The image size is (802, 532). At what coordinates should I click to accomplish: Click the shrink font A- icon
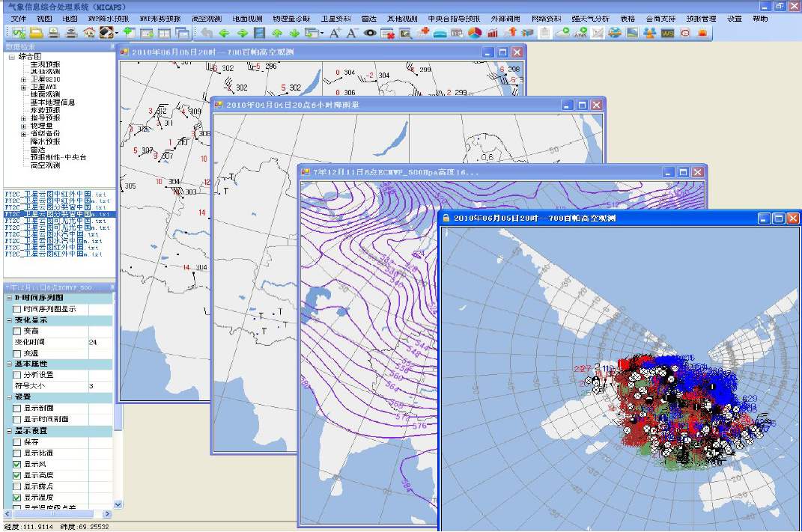(x=352, y=33)
